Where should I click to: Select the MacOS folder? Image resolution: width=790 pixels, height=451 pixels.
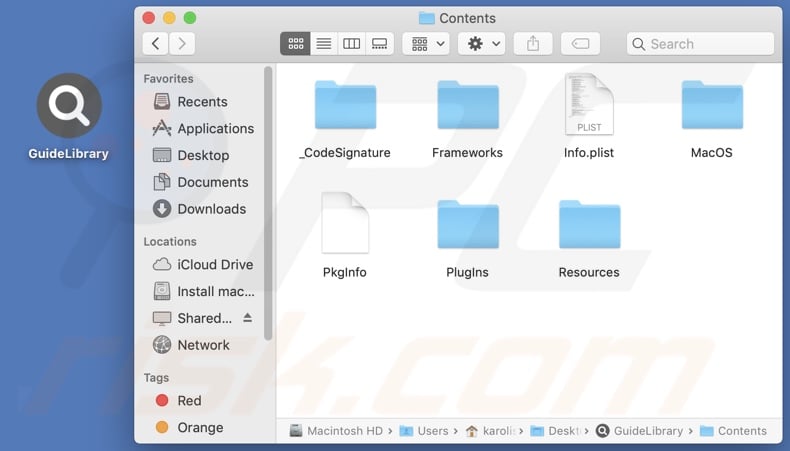click(x=712, y=120)
